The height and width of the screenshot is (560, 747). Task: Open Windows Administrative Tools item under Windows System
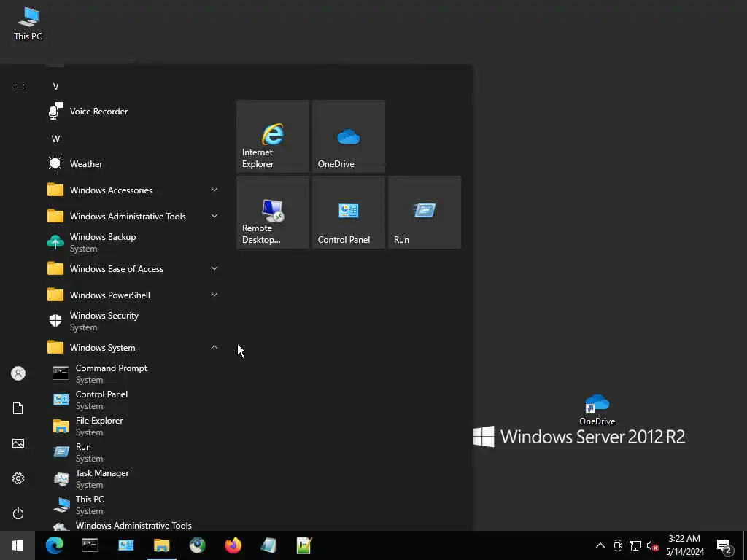[133, 525]
